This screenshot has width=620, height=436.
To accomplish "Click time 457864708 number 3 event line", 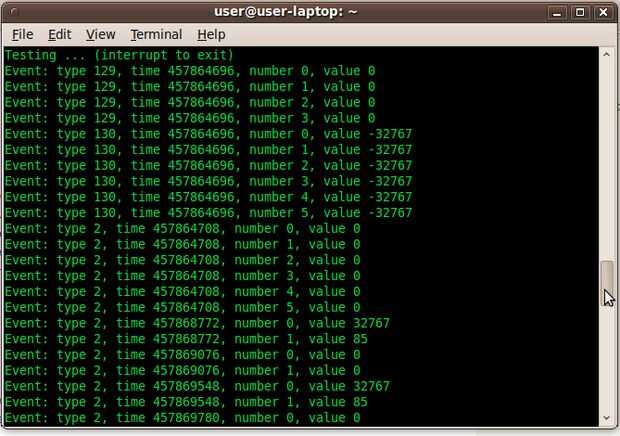I will pyautogui.click(x=183, y=276).
